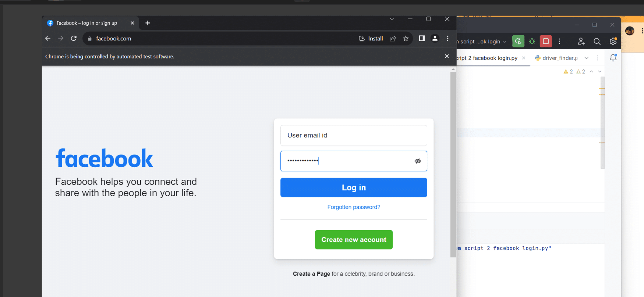Open the Forgotten password? link
Image resolution: width=644 pixels, height=297 pixels.
354,207
